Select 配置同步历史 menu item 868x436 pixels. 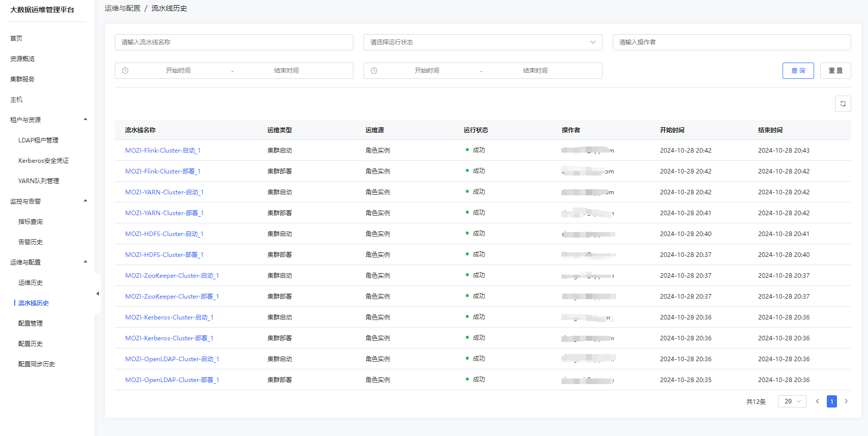[37, 364]
